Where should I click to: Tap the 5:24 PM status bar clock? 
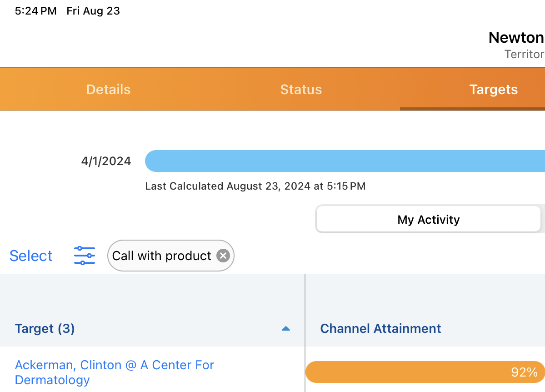[35, 11]
